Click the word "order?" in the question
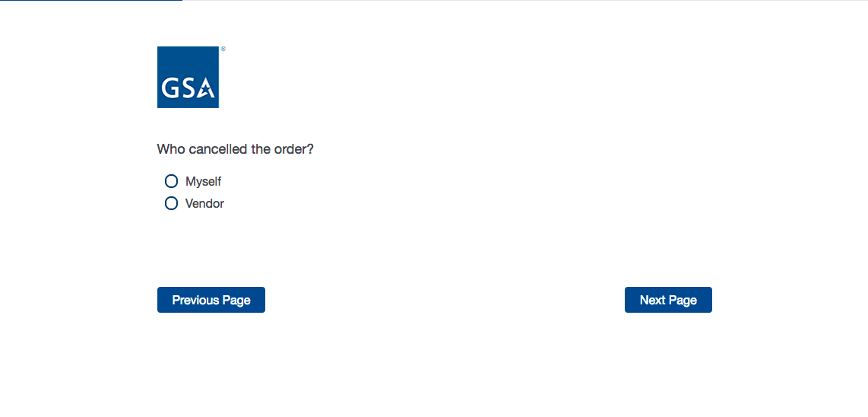 point(295,149)
